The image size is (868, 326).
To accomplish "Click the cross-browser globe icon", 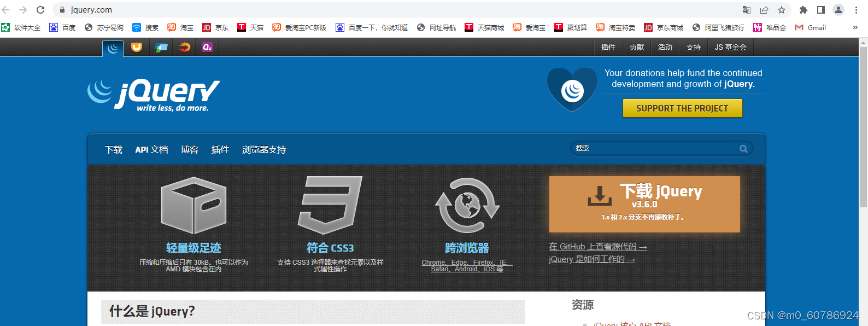I will click(x=467, y=205).
